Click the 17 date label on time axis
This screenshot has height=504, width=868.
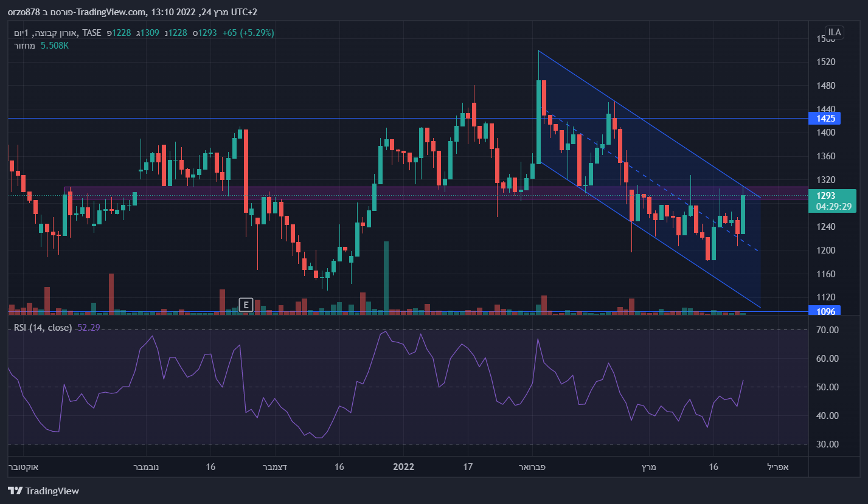tap(468, 466)
